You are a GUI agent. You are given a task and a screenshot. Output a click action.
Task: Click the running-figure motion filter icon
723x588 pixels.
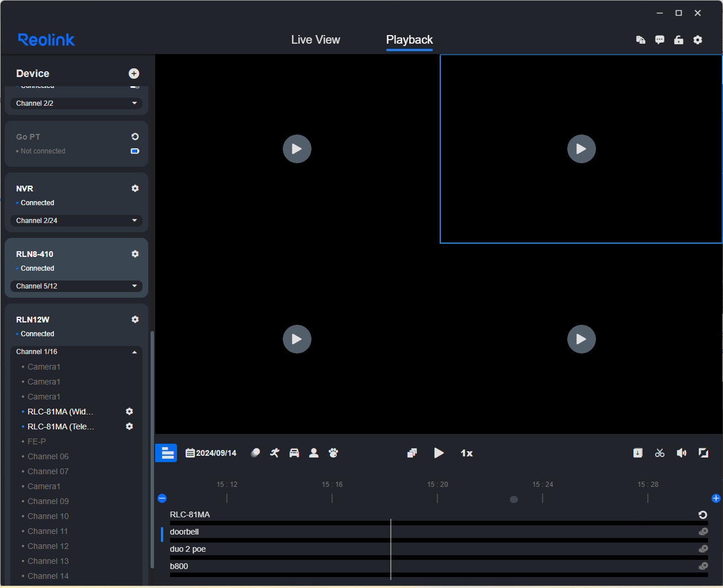pos(275,453)
